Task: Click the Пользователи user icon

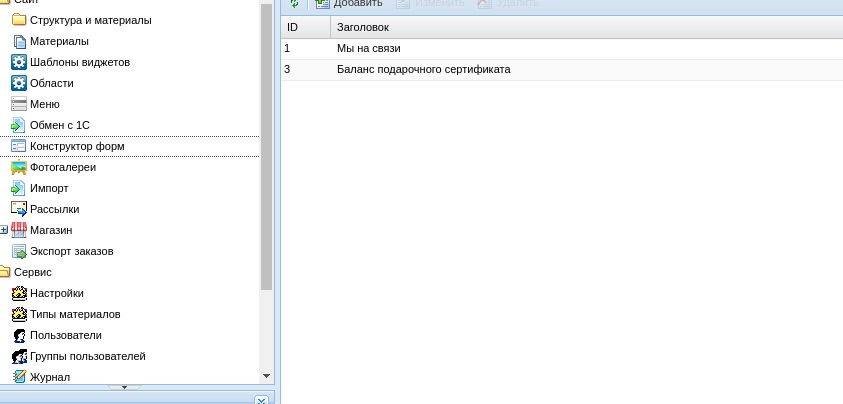Action: coord(18,335)
